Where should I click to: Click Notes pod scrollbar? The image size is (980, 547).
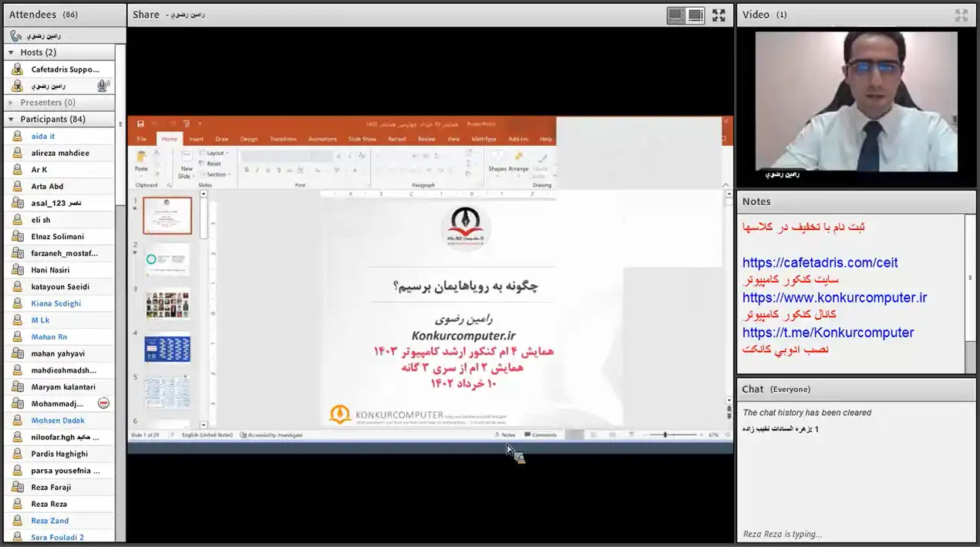pos(970,278)
